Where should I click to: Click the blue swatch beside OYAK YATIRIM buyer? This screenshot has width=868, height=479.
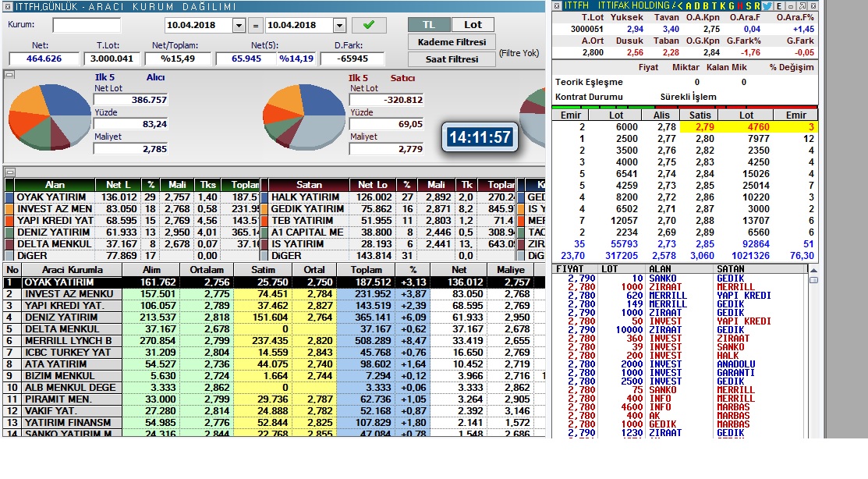click(x=9, y=197)
